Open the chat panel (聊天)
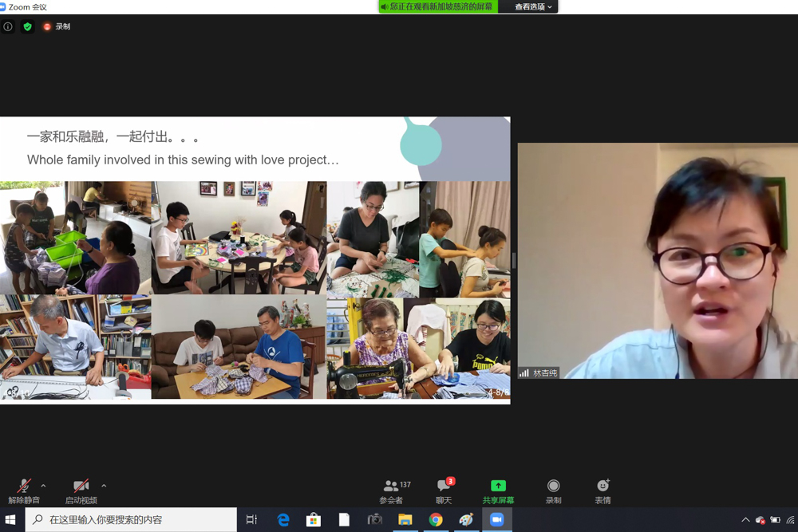The image size is (798, 532). click(x=444, y=491)
